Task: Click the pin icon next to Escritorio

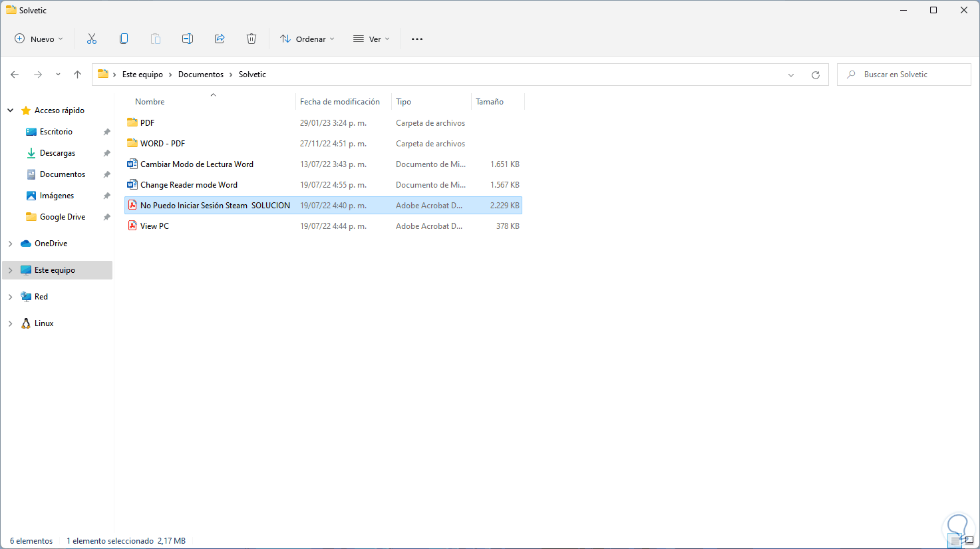Action: [106, 132]
